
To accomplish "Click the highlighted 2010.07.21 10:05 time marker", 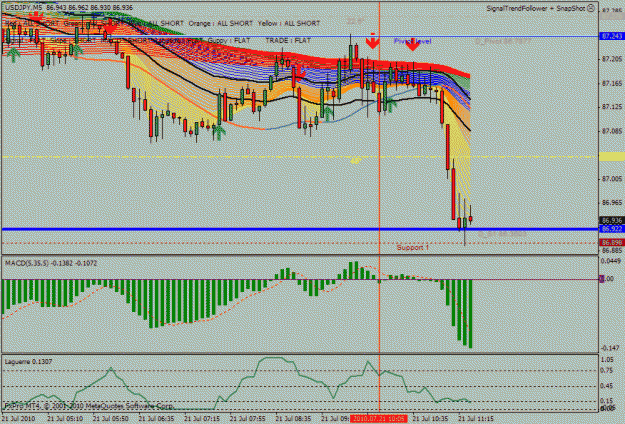I will coord(379,419).
